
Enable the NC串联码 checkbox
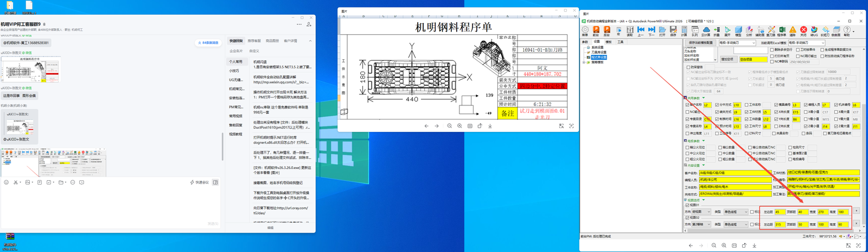(771, 62)
